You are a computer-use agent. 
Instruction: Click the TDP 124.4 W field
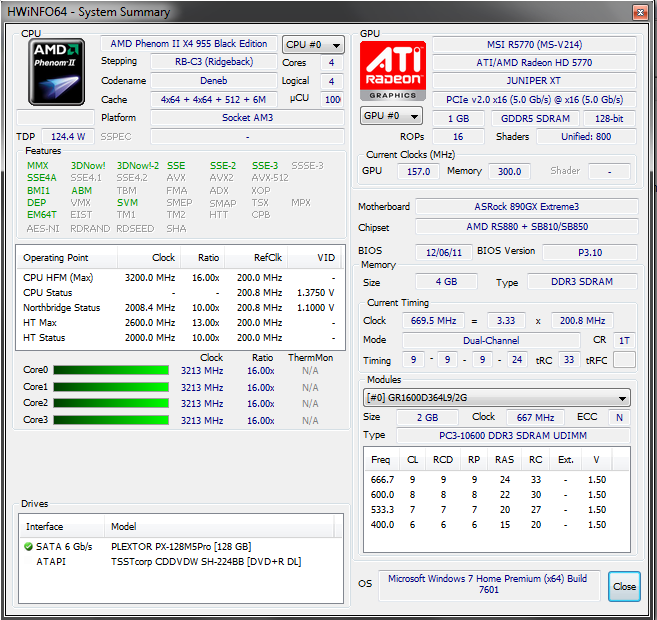[x=67, y=137]
